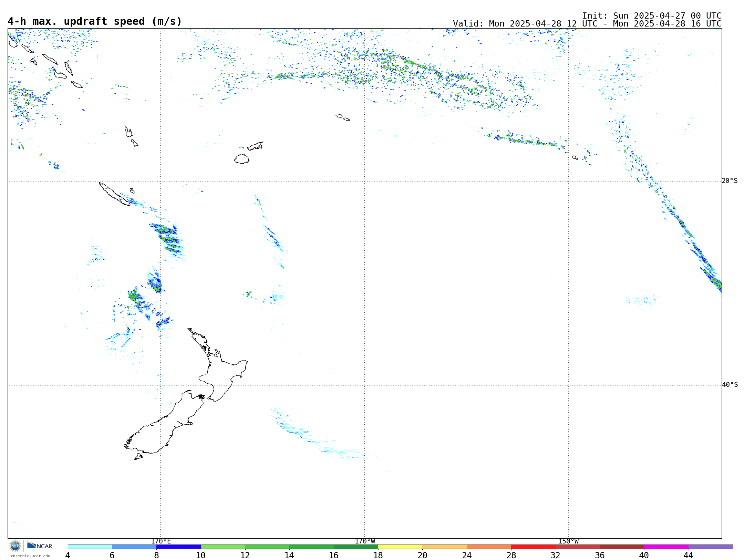This screenshot has width=744, height=560.
Task: Click the '4-h max. updraft speed (m/s)' title
Action: [95, 22]
